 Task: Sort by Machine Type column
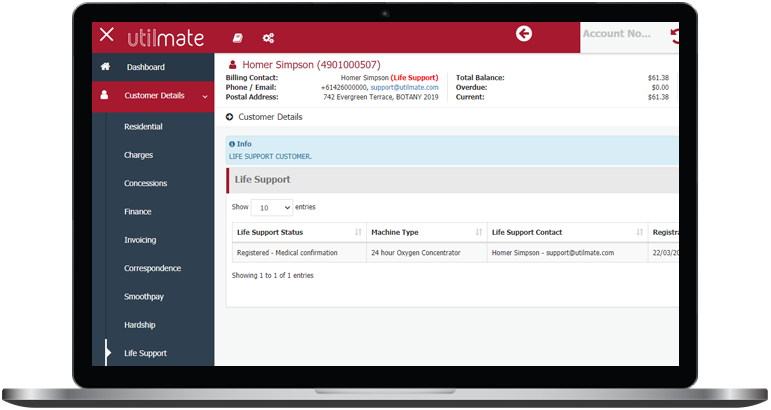pos(479,232)
